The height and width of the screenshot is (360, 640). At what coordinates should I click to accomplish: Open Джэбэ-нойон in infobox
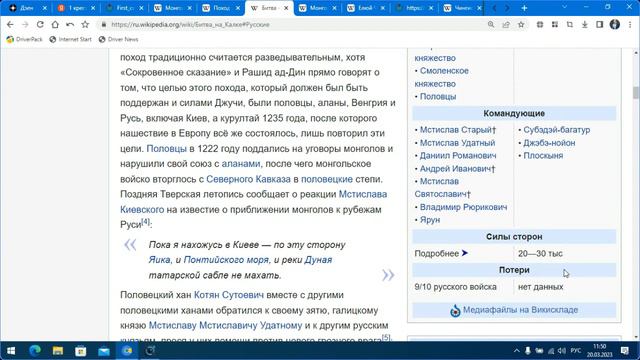[549, 143]
